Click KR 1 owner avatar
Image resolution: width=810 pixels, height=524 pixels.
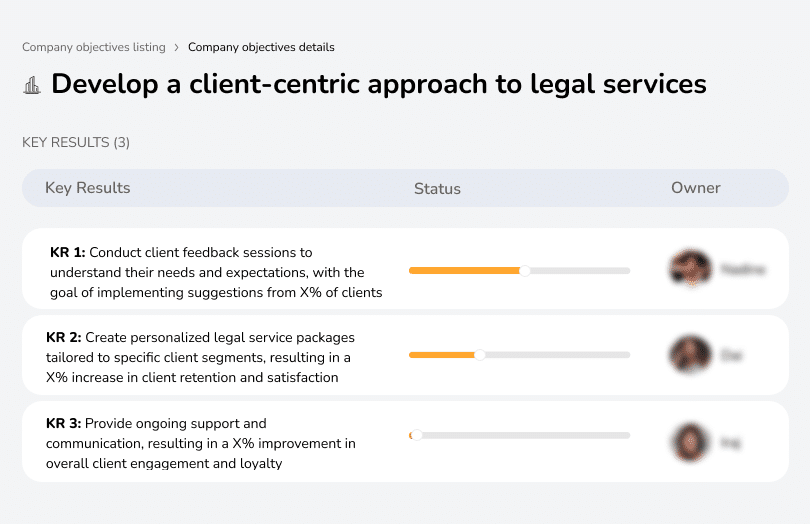tap(690, 269)
